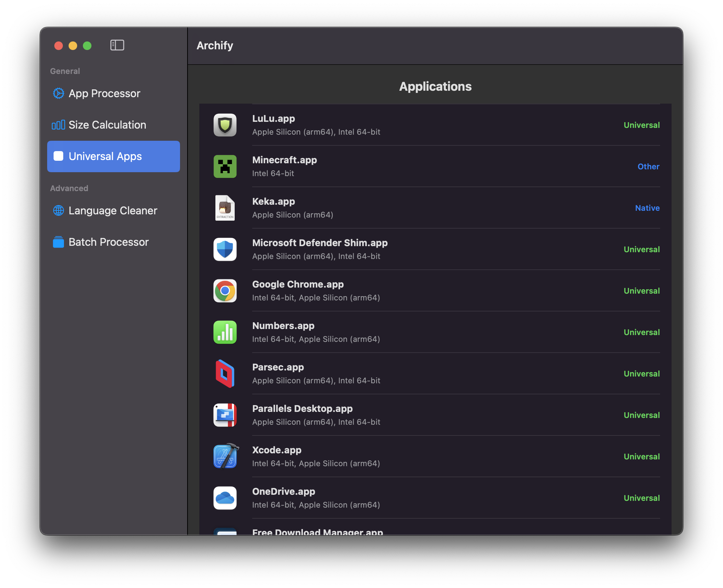Select the Xcode.app name

coord(277,450)
